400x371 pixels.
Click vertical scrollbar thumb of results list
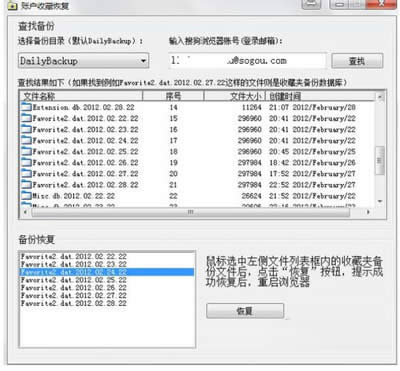coord(380,160)
